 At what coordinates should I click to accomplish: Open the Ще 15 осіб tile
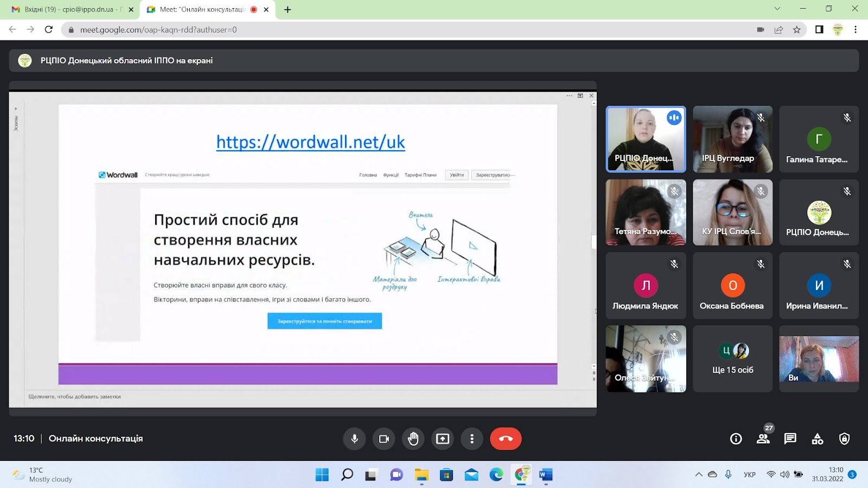pos(732,358)
